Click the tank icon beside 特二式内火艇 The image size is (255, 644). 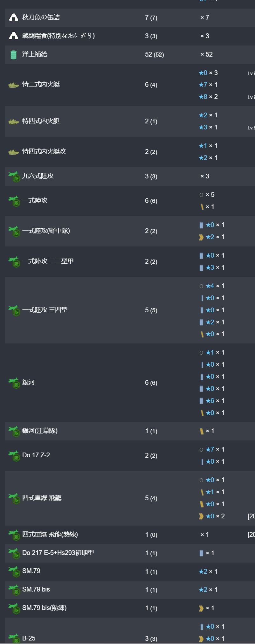[13, 85]
